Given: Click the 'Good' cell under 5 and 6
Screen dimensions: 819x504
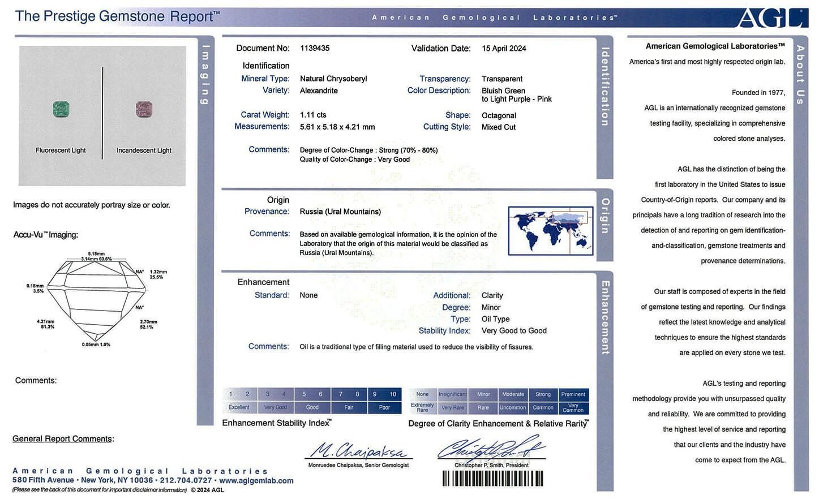Looking at the screenshot, I should click(312, 408).
